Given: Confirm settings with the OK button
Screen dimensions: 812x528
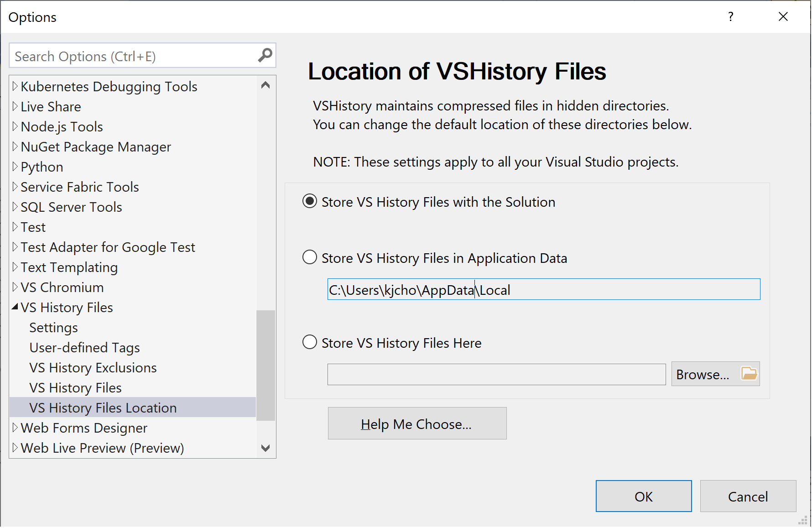Looking at the screenshot, I should point(643,496).
